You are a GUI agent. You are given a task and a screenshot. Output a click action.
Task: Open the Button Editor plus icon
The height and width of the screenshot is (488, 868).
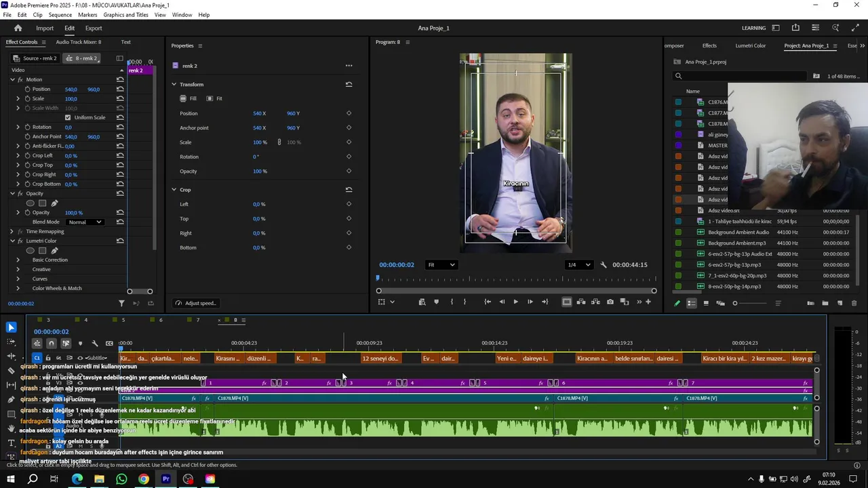[x=648, y=302]
